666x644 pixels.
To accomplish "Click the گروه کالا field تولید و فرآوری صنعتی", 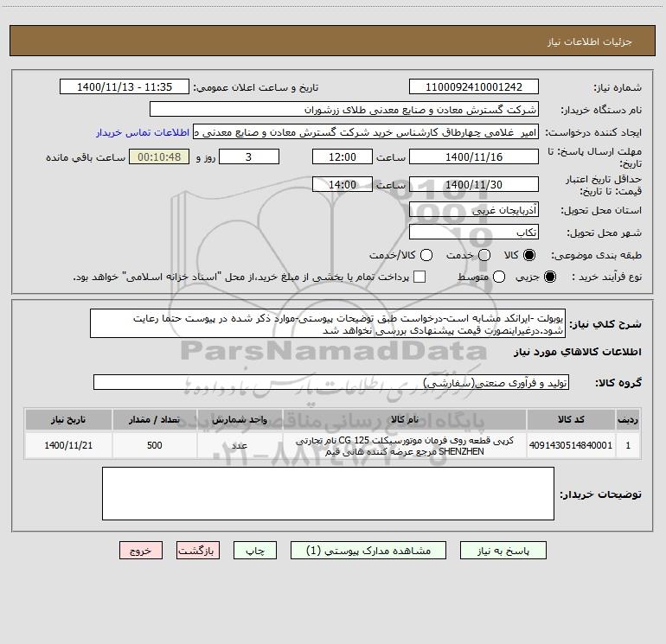I will (x=331, y=382).
